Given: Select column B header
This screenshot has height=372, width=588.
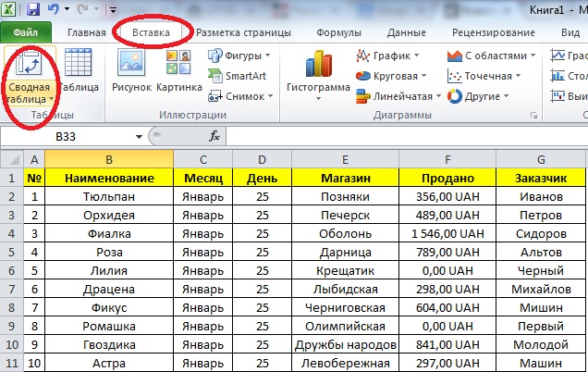Looking at the screenshot, I should pos(109,160).
